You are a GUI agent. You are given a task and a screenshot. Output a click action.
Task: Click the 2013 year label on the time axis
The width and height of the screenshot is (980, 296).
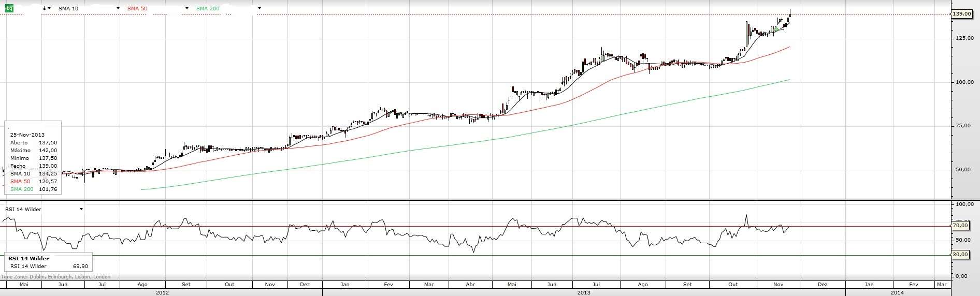[x=584, y=292]
